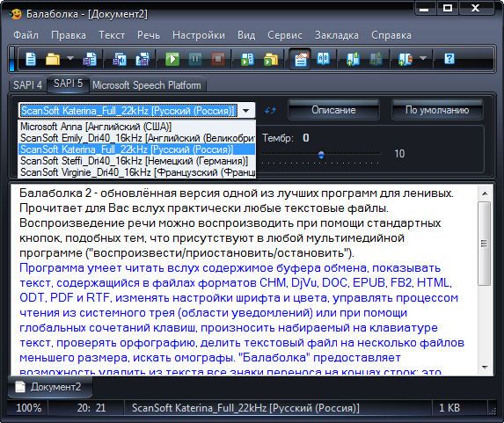Minimize the Balabolka window
504x423 pixels.
click(x=424, y=9)
